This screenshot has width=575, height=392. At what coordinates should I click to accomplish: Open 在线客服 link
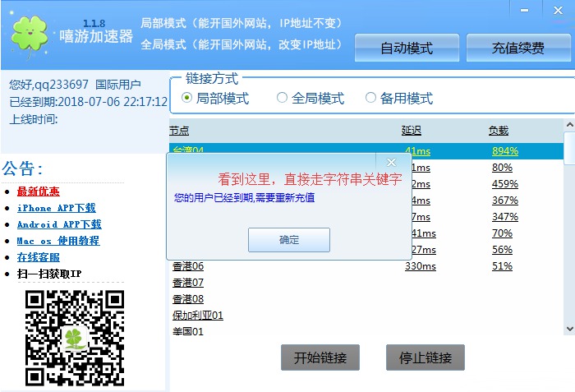[x=38, y=257]
